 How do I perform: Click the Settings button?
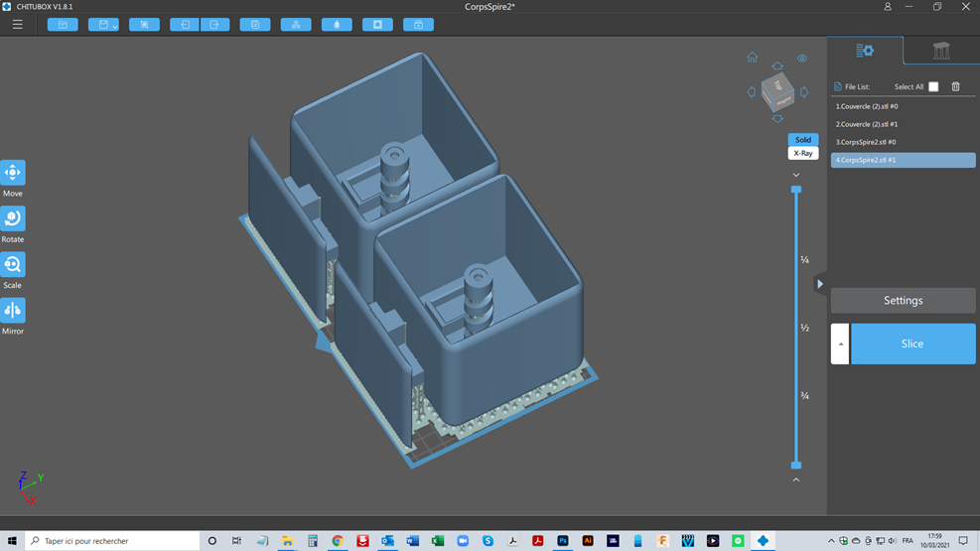point(903,300)
